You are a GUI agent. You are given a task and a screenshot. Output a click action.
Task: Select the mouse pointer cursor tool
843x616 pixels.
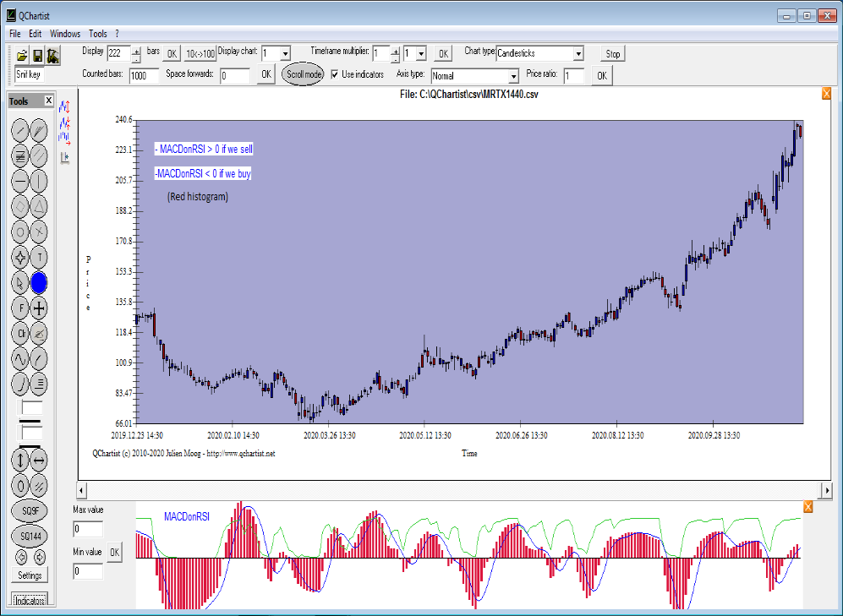pyautogui.click(x=19, y=283)
